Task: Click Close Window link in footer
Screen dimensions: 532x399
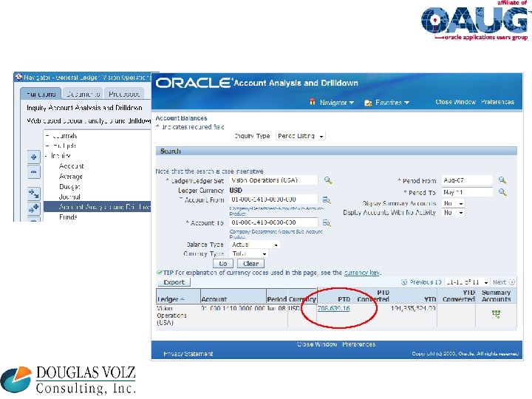Action: [x=317, y=344]
